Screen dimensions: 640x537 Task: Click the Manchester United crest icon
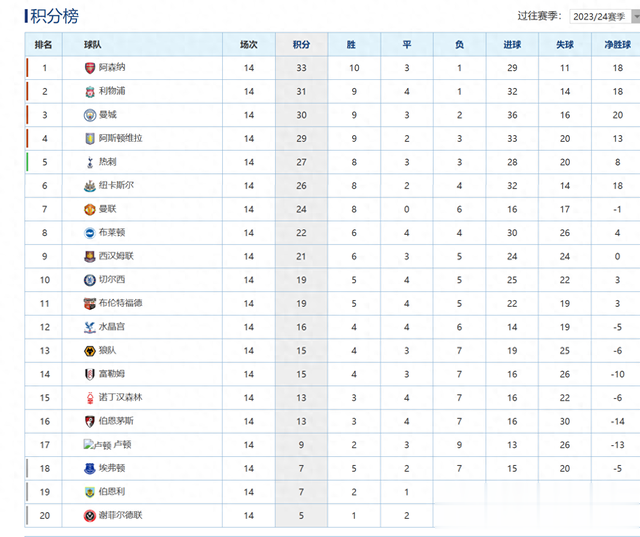[x=90, y=209]
